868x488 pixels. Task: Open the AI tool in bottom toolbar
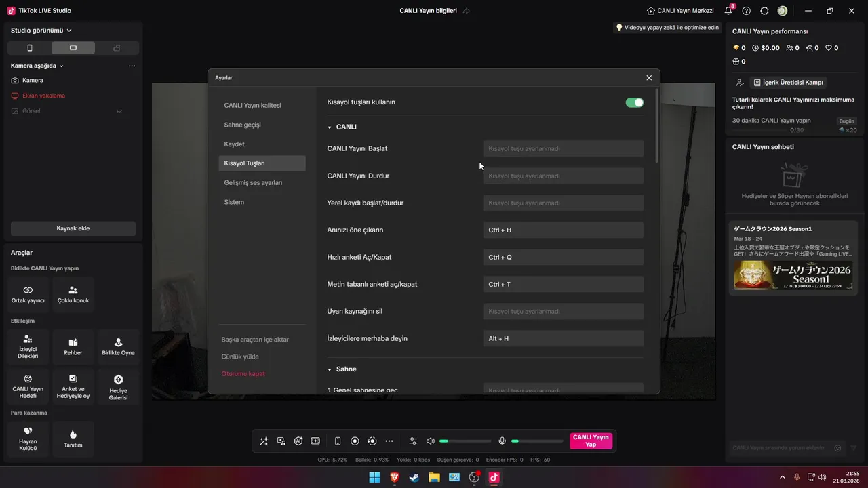[298, 441]
